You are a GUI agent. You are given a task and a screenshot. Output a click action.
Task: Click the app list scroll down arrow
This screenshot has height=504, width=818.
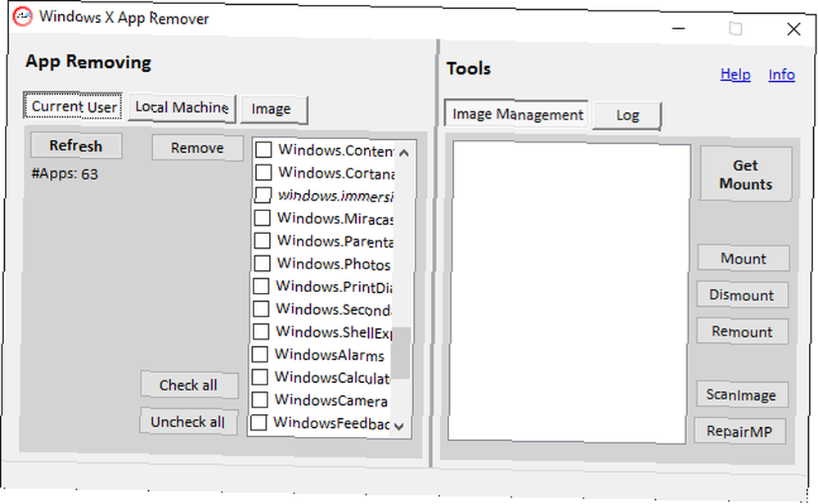click(400, 426)
